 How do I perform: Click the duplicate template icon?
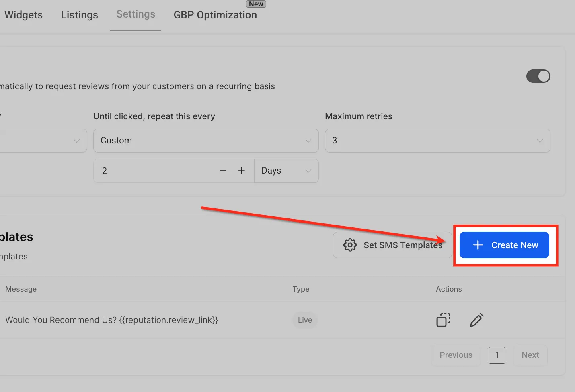tap(444, 320)
